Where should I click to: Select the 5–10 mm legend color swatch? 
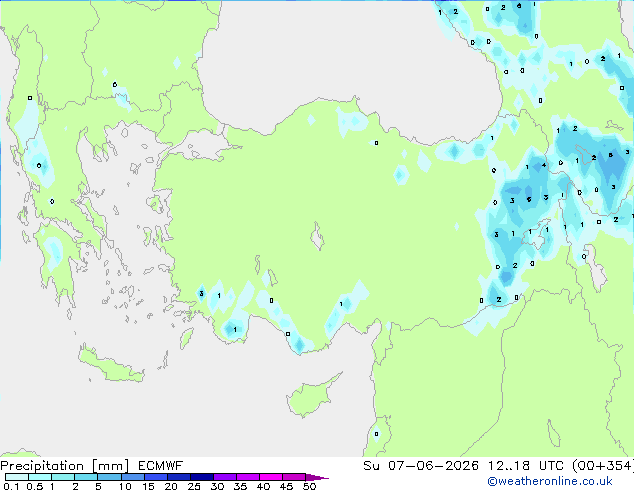click(109, 477)
